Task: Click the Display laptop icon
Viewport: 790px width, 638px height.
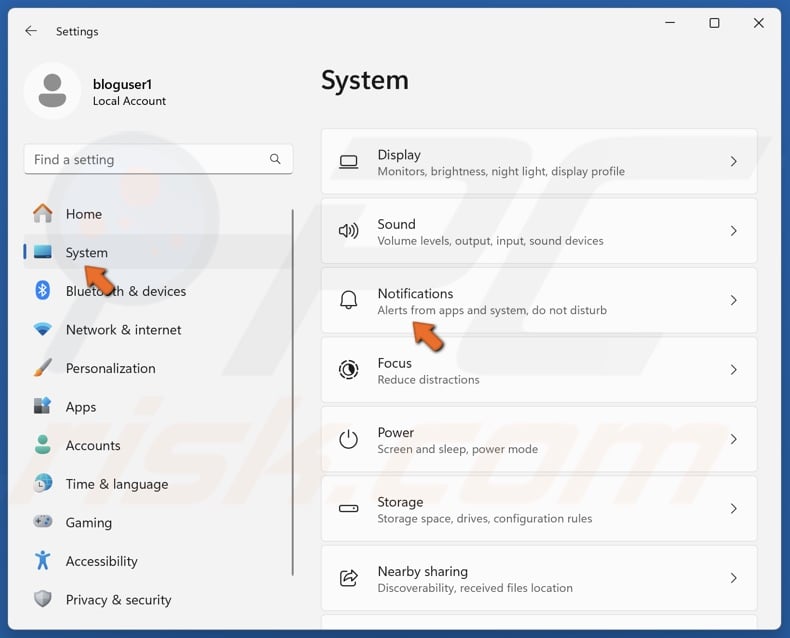Action: pos(349,162)
